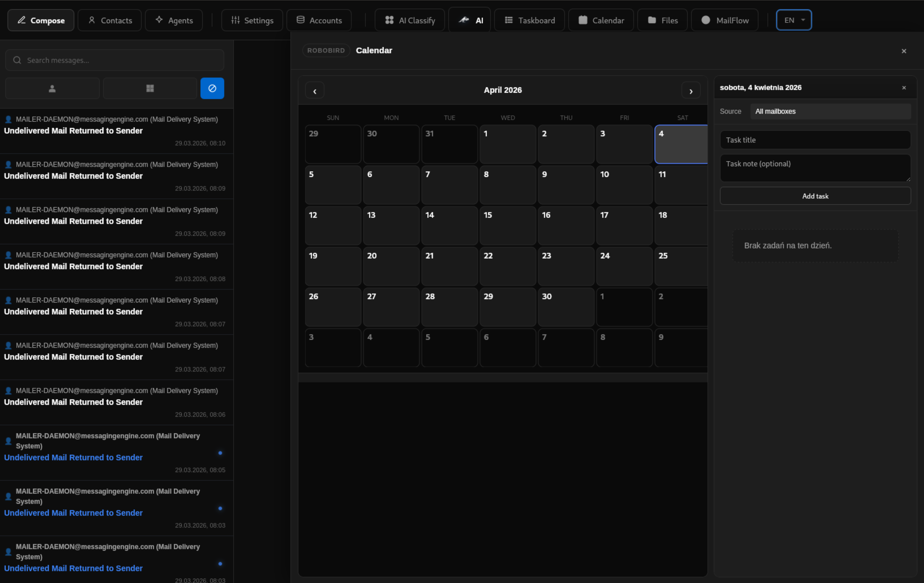Open the Contacts panel
The image size is (924, 583).
coord(110,20)
